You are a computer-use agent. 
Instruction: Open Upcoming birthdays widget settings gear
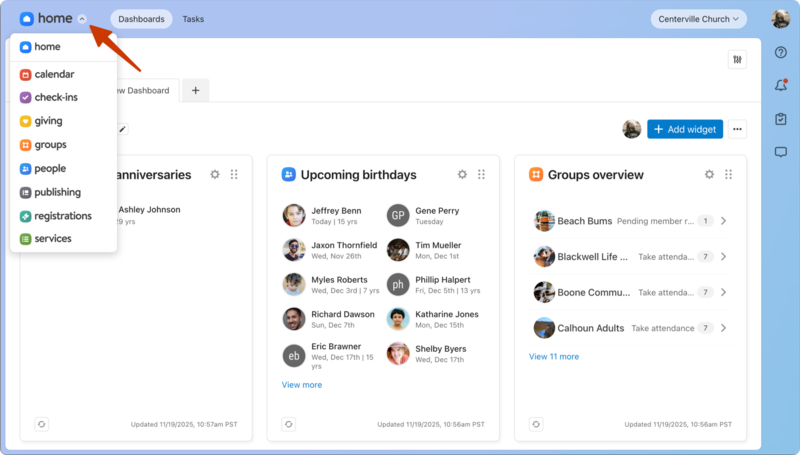coord(462,174)
